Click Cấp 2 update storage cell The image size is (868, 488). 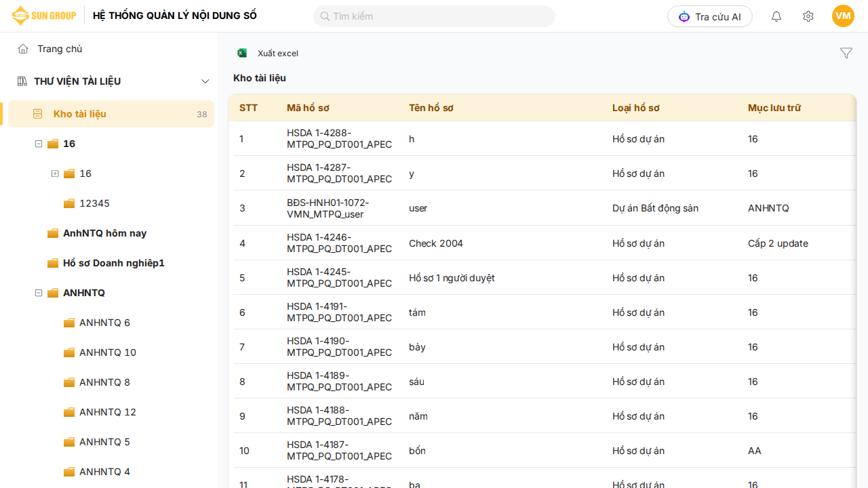pos(778,243)
